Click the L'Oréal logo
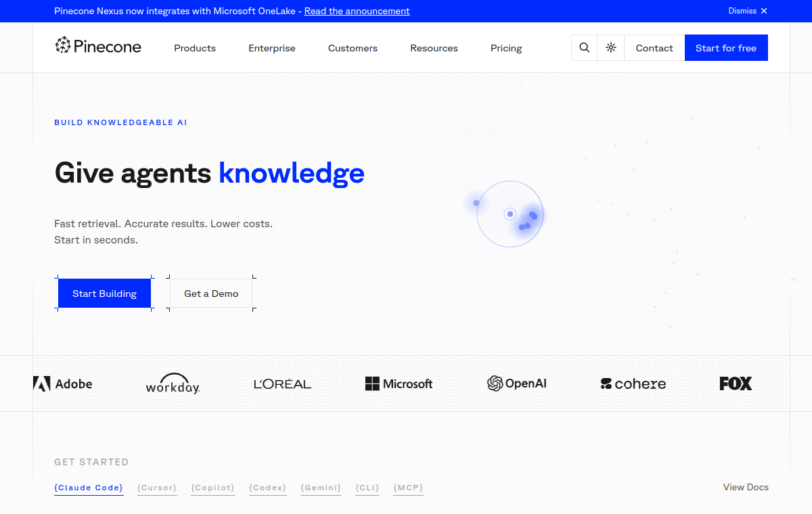The width and height of the screenshot is (812, 514). [282, 383]
